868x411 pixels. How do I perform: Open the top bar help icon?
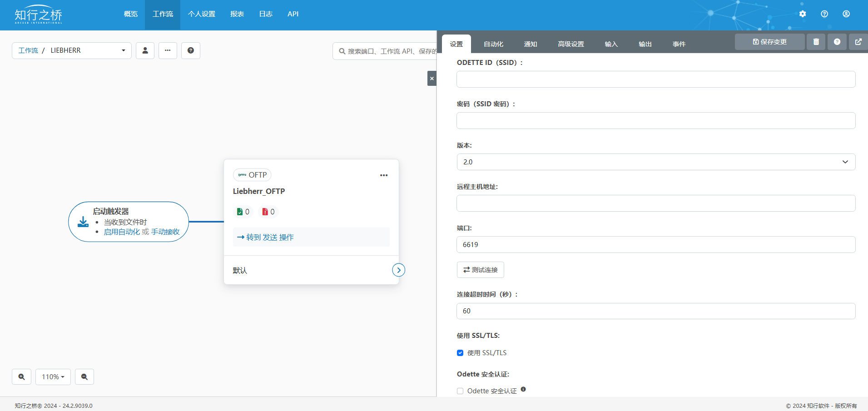pyautogui.click(x=824, y=14)
